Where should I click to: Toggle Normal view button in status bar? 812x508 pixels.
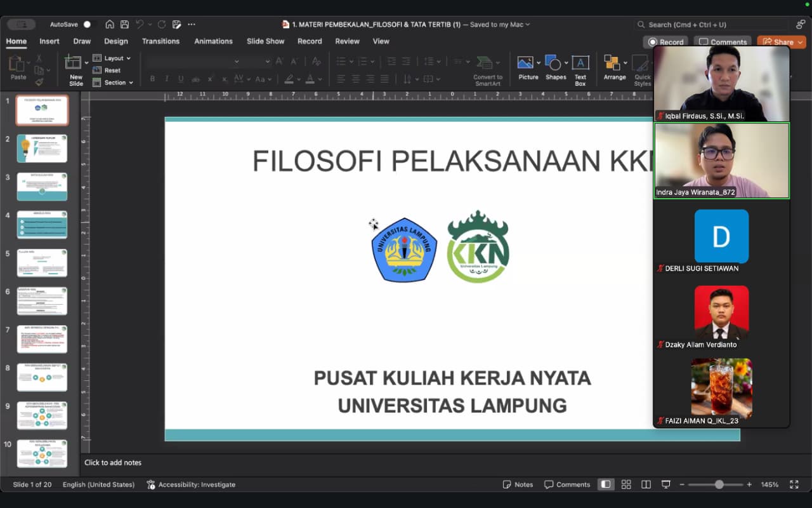click(606, 485)
